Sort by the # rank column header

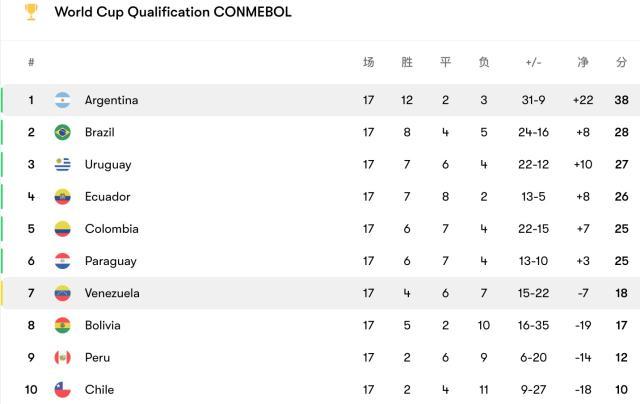click(x=31, y=62)
